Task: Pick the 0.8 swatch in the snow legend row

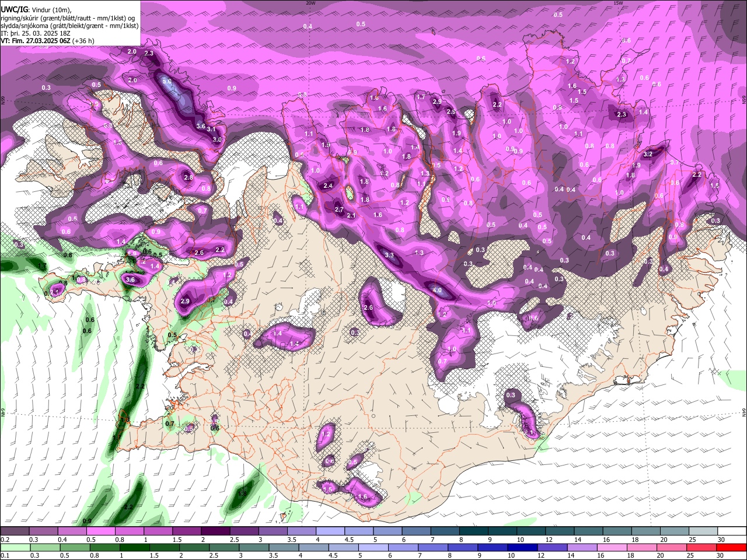Action: coord(130,531)
